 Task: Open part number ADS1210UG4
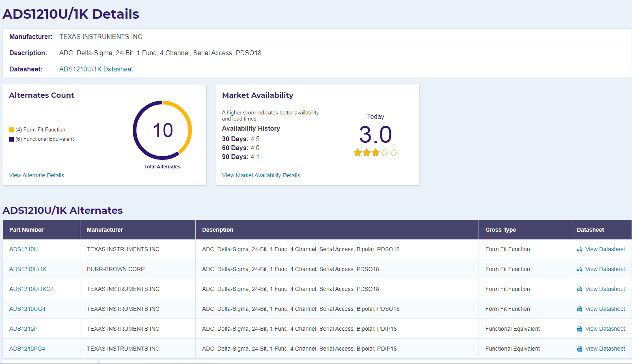point(27,309)
